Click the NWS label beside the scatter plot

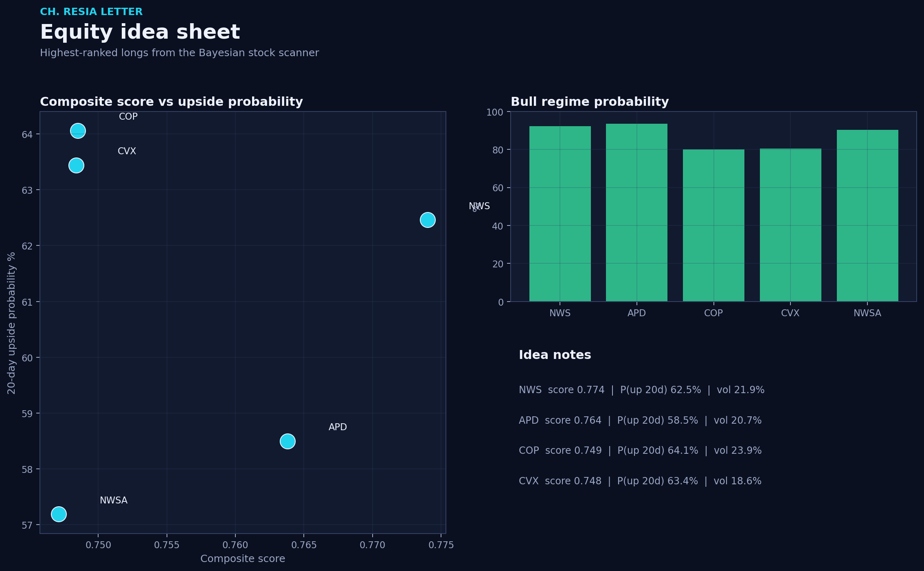tap(479, 206)
